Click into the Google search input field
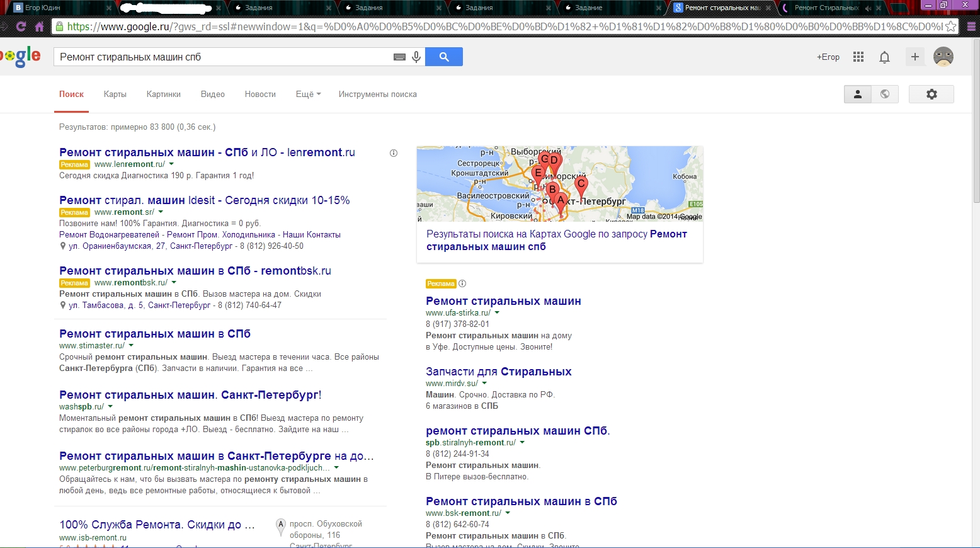This screenshot has height=548, width=980. (224, 57)
